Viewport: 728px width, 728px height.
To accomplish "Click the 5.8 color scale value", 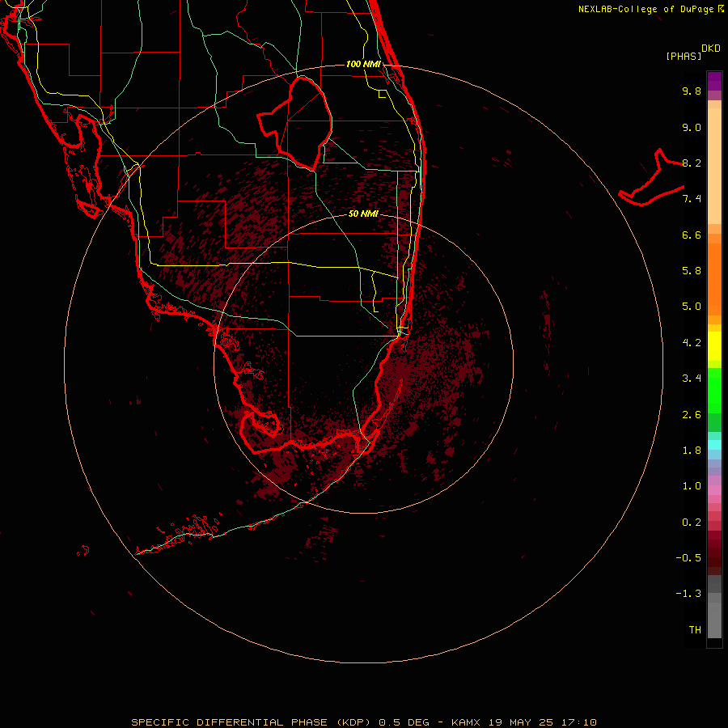I will [692, 271].
